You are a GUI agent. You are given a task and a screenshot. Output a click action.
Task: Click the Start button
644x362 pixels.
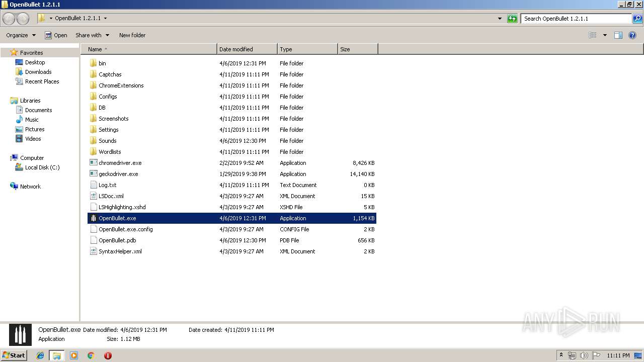pos(14,355)
